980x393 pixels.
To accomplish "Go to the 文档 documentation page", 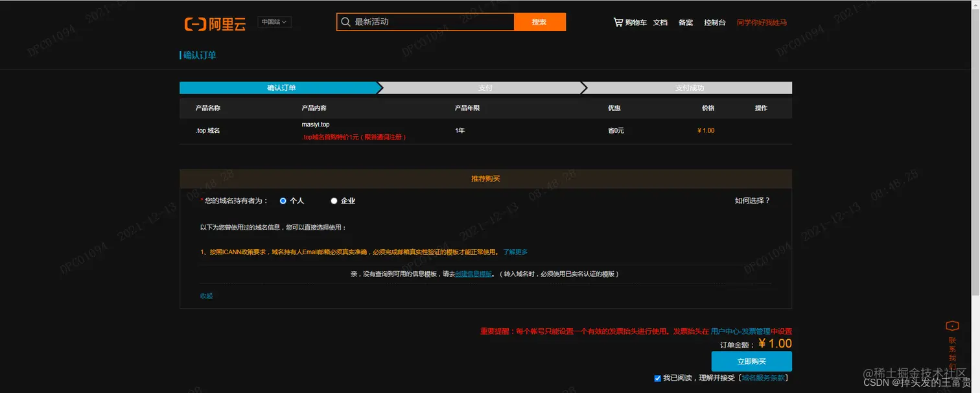I will click(659, 22).
